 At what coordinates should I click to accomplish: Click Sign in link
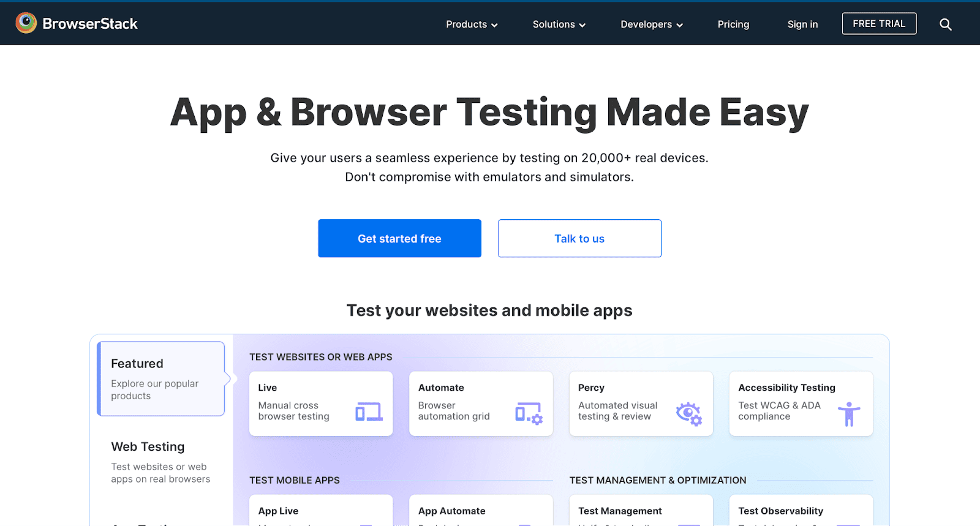point(802,24)
